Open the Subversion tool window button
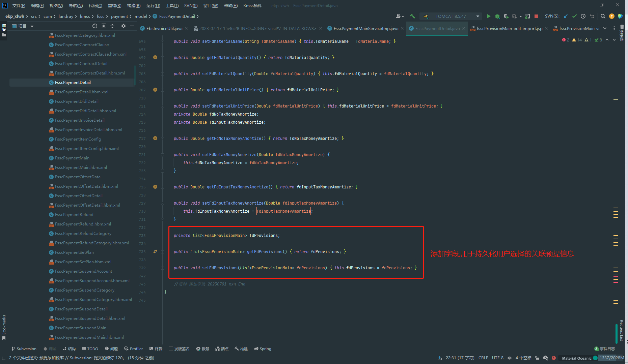This screenshot has width=628, height=364. (24, 349)
